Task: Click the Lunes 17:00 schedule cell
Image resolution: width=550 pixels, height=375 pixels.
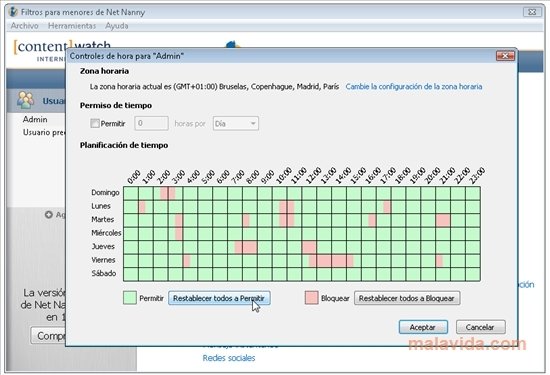Action: point(384,207)
